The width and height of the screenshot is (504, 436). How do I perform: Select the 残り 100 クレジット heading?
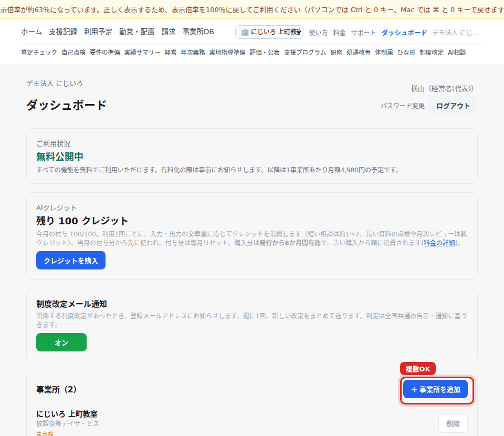click(x=82, y=221)
